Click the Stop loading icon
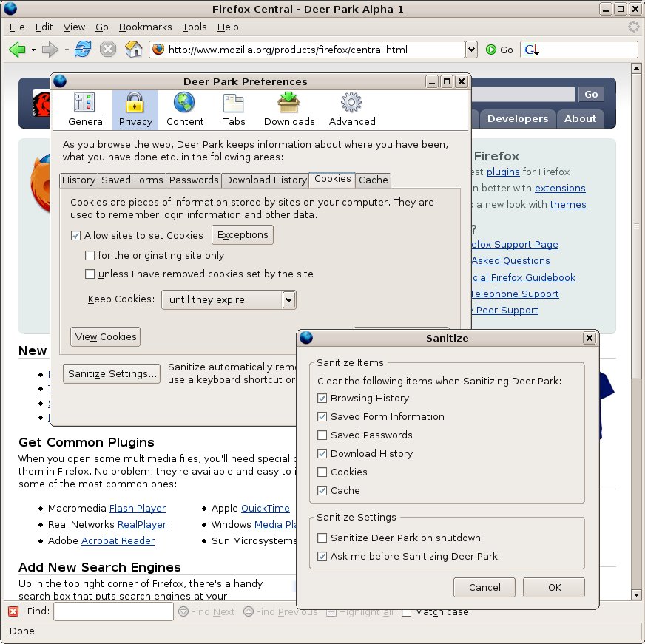The width and height of the screenshot is (645, 644). (x=108, y=50)
